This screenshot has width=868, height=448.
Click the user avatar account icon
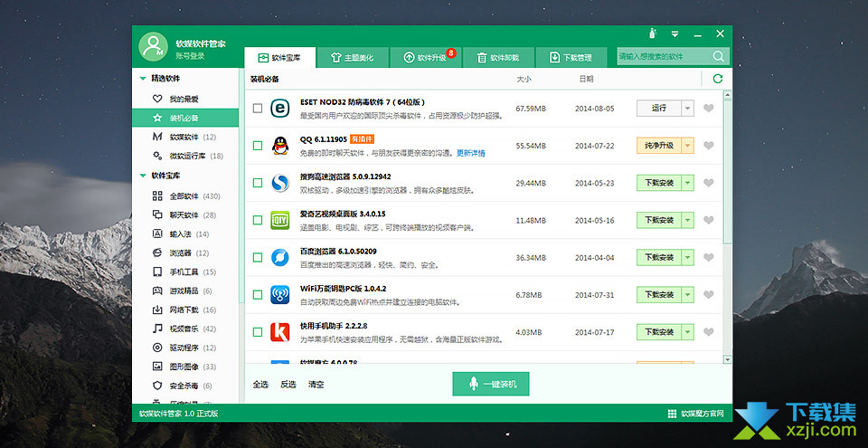[x=154, y=46]
